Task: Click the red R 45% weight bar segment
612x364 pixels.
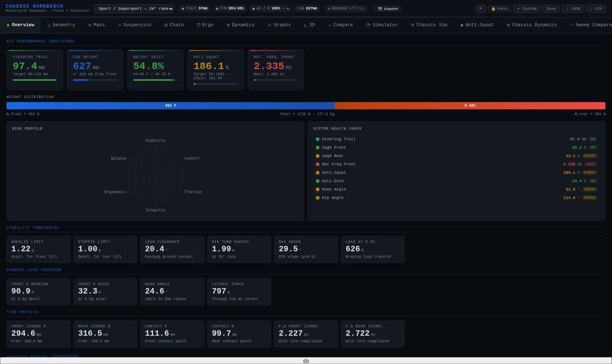Action: click(470, 106)
